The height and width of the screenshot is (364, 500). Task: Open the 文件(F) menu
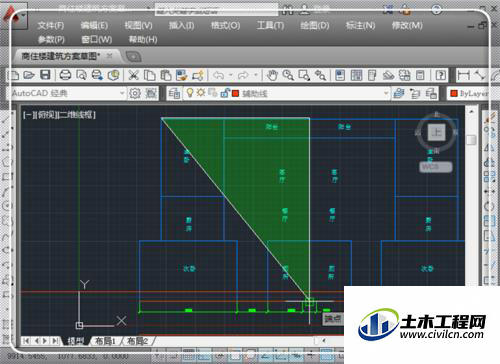click(x=51, y=25)
